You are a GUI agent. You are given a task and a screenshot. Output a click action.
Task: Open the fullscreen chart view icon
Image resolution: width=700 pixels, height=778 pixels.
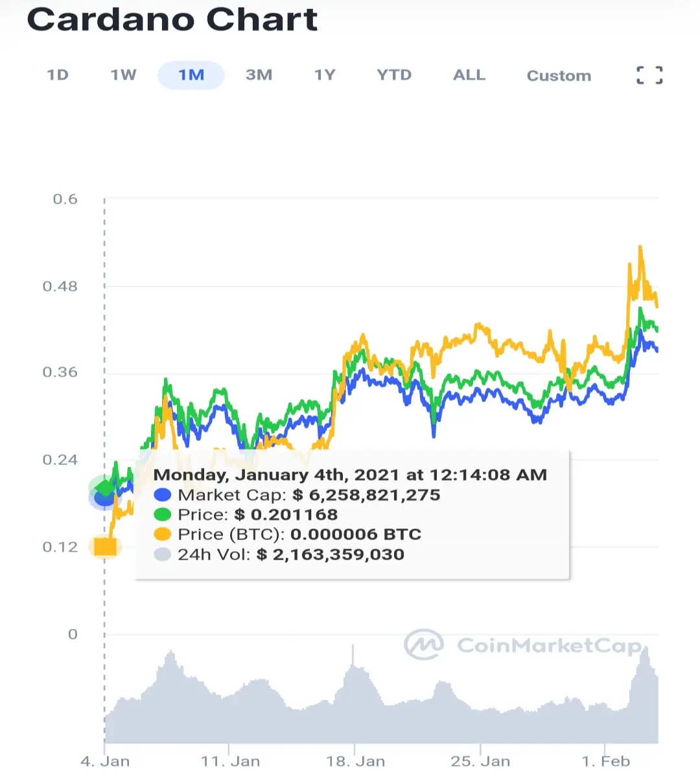click(x=649, y=75)
